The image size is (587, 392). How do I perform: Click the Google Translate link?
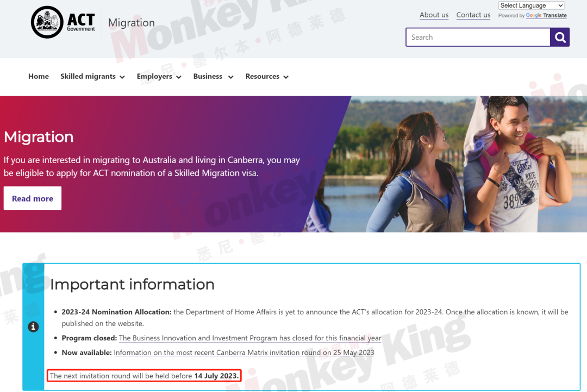546,15
